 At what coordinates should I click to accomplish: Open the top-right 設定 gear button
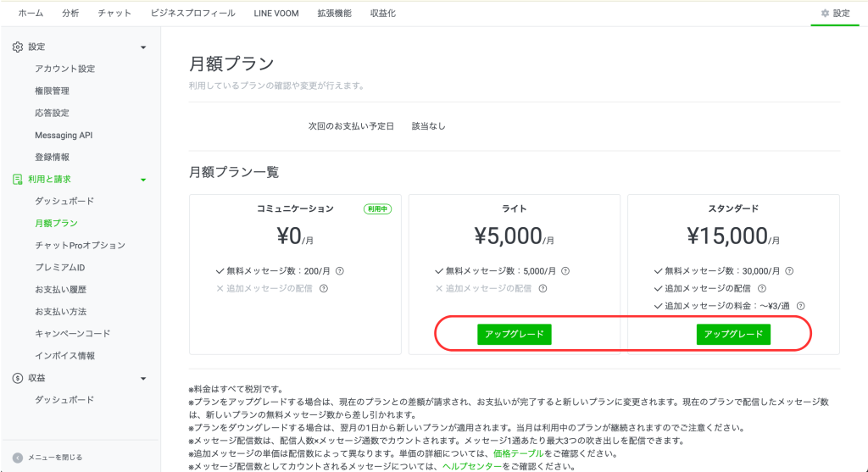(x=834, y=14)
